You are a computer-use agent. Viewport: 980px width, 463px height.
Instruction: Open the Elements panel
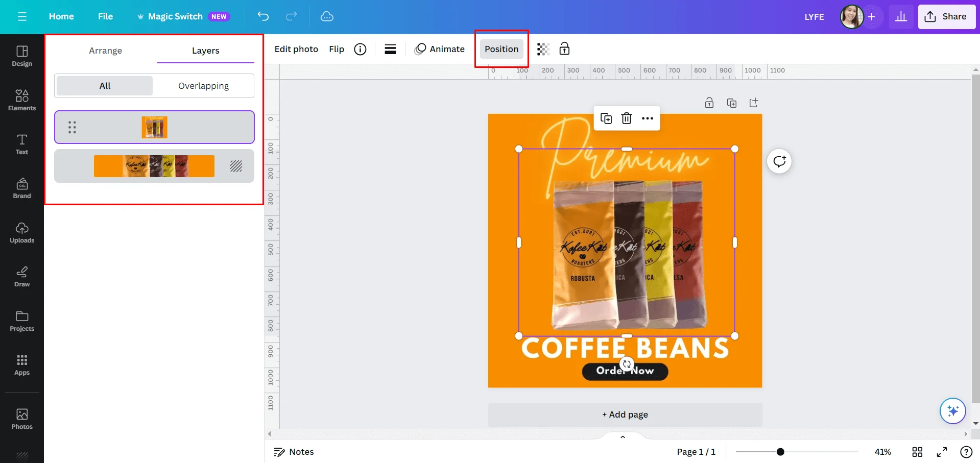(21, 100)
